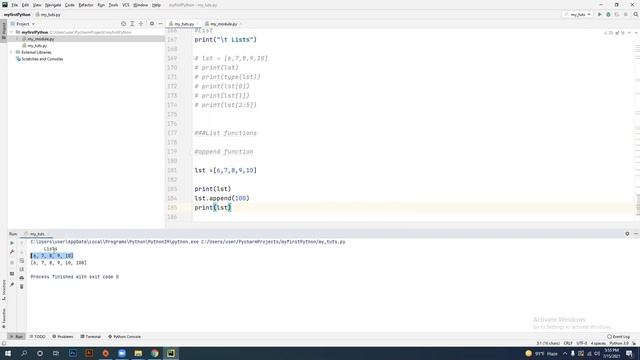The width and height of the screenshot is (640, 360).
Task: Run my_tuts using the top-right green play icon
Action: 600,14
